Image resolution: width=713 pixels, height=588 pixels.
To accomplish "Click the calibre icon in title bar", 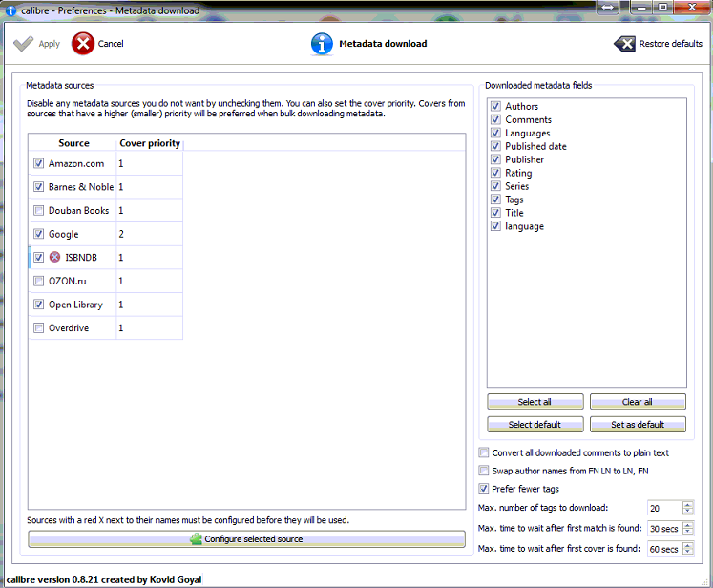I will point(10,10).
